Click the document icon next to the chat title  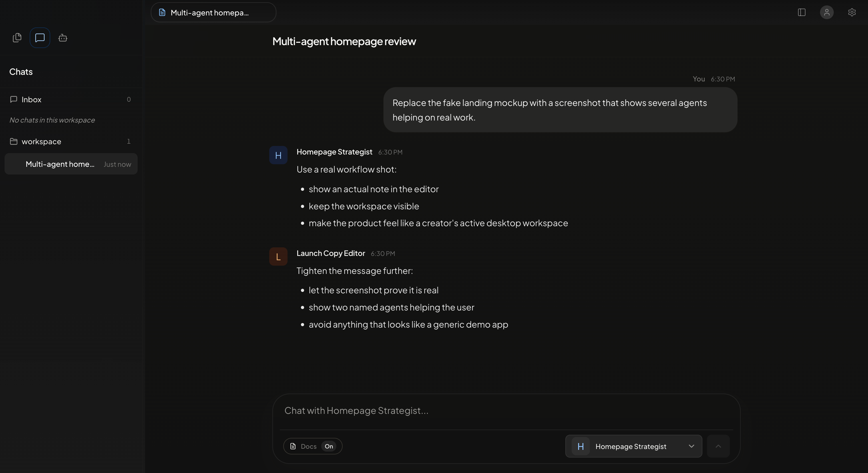coord(162,12)
